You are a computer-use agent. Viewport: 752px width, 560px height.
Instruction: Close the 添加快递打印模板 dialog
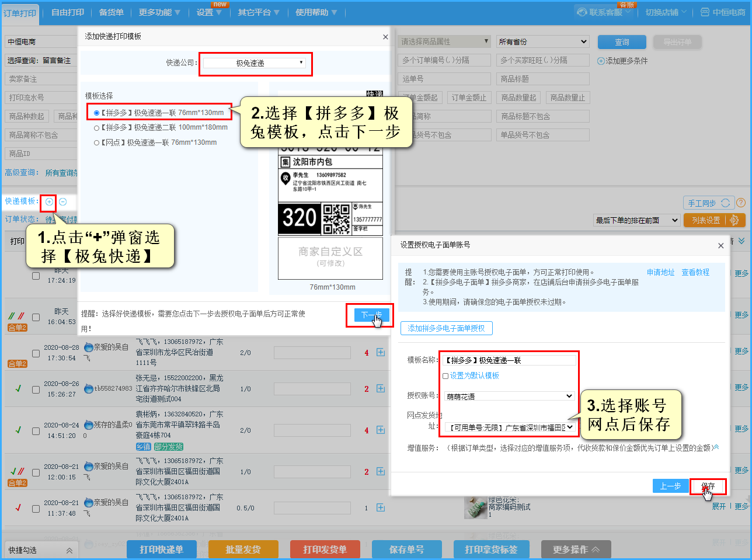(x=385, y=37)
